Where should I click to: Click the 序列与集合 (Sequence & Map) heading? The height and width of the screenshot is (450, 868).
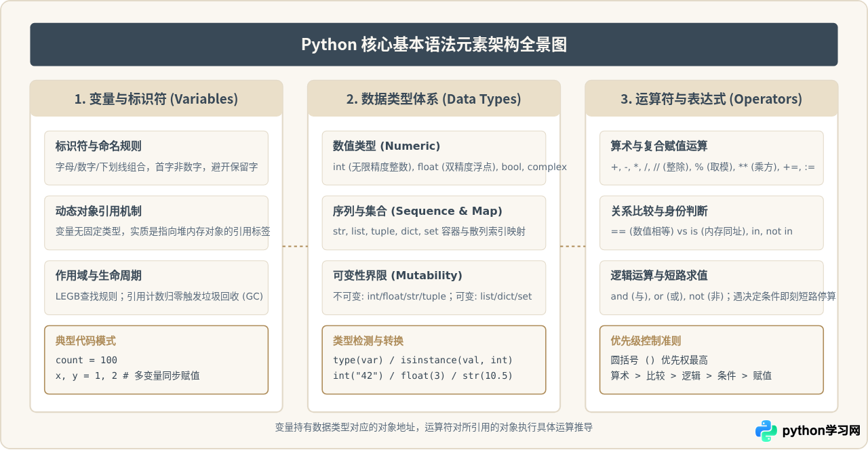[x=418, y=211]
